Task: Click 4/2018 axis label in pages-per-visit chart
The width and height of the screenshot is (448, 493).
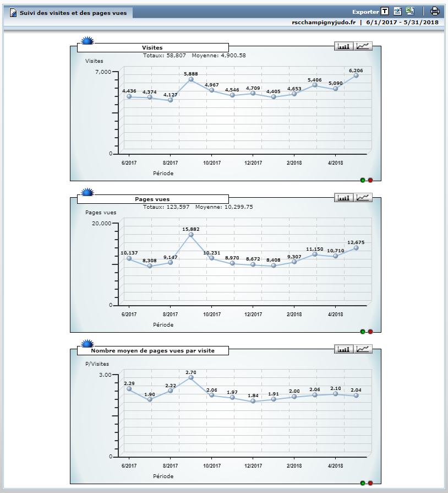Action: [x=336, y=466]
